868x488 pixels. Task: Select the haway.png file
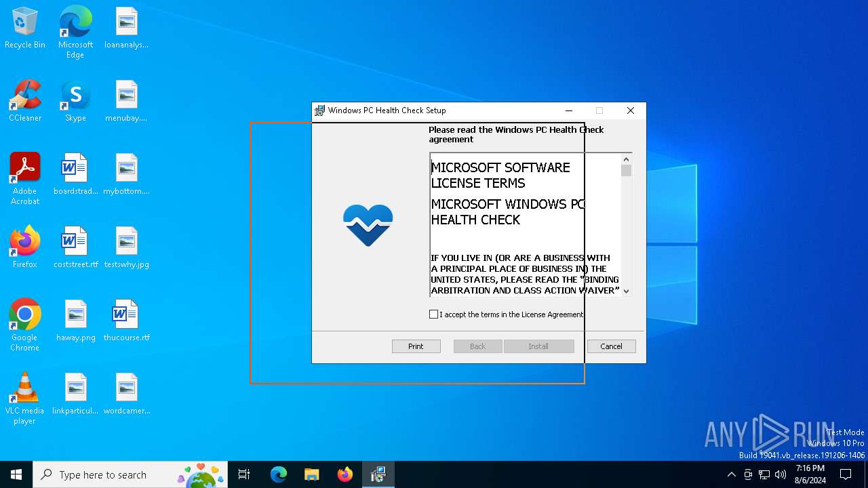point(75,321)
